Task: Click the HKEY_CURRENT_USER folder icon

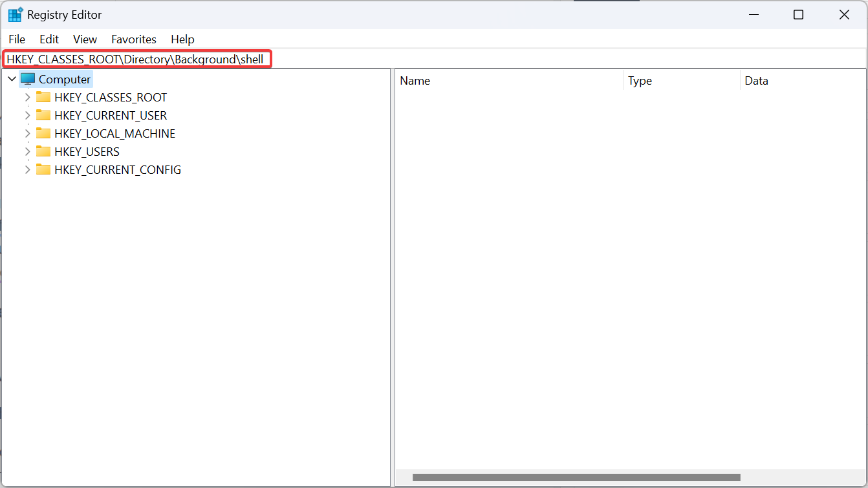Action: click(x=43, y=116)
